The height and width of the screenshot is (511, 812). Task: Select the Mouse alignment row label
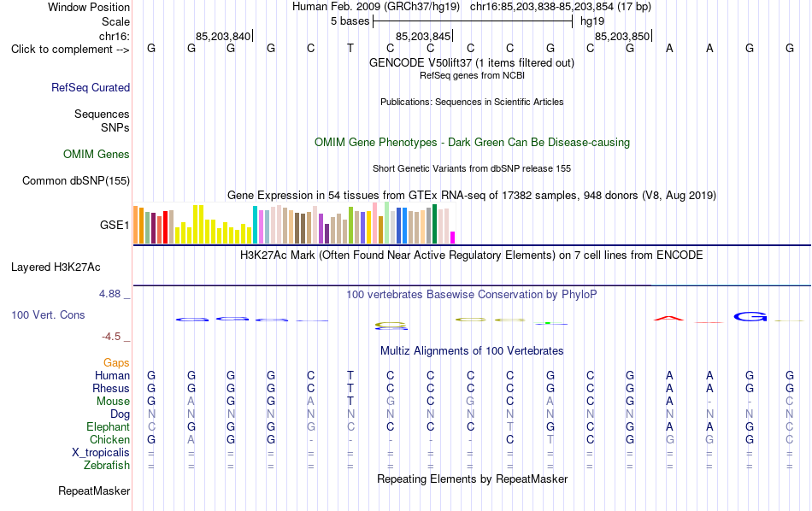(113, 402)
